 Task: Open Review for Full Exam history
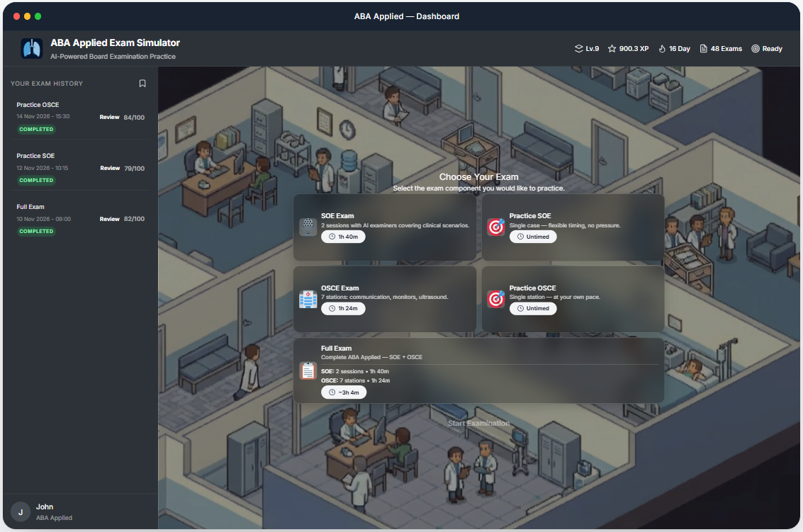(x=109, y=220)
